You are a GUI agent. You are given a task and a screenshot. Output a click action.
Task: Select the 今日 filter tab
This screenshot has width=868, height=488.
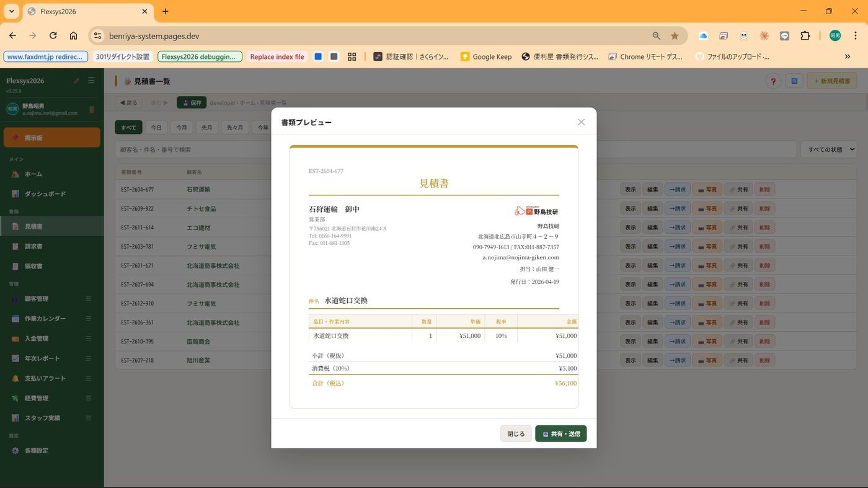click(x=156, y=128)
